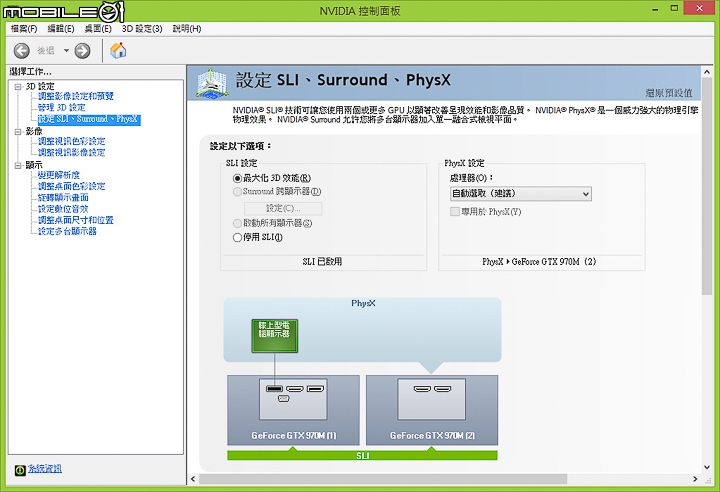Click the system information icon at bottom left
The image size is (720, 492).
20,470
